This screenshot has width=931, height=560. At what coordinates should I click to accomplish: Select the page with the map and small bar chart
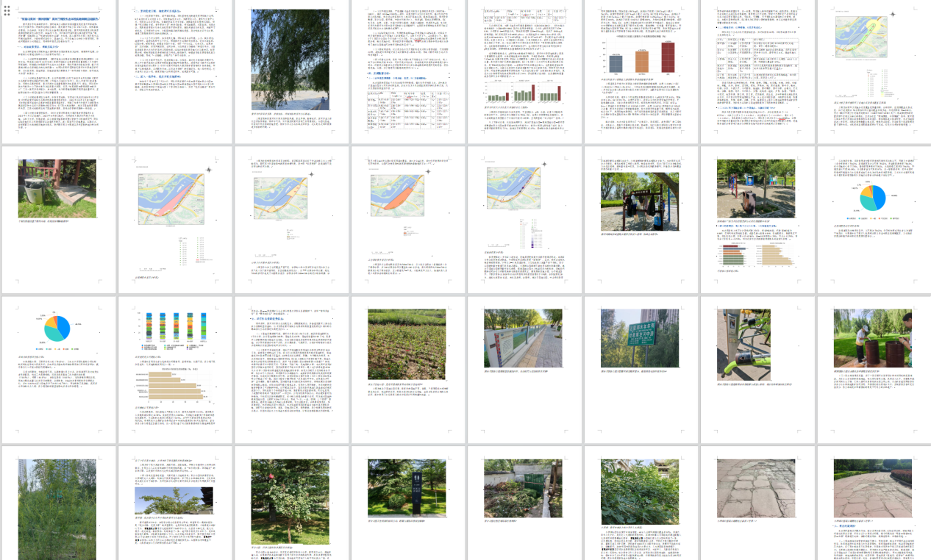click(873, 72)
